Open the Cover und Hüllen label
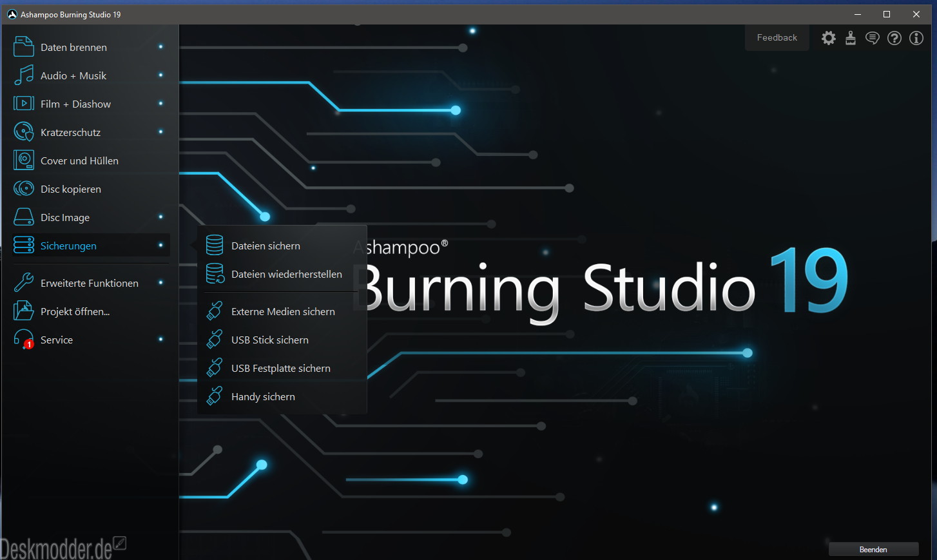Screen dimensions: 937x560 click(x=79, y=160)
